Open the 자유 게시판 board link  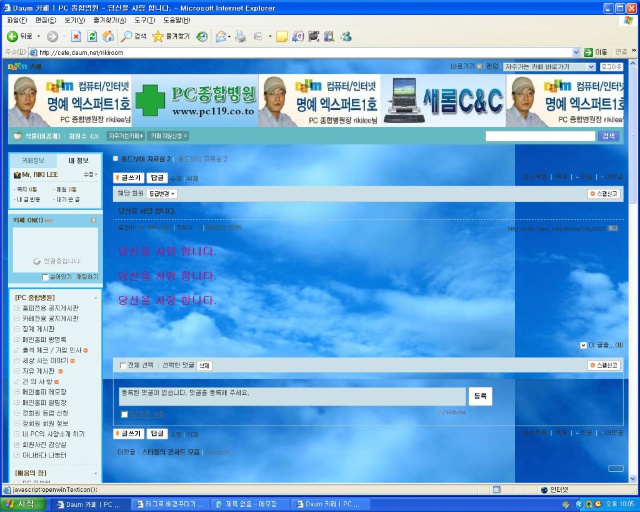(x=38, y=371)
